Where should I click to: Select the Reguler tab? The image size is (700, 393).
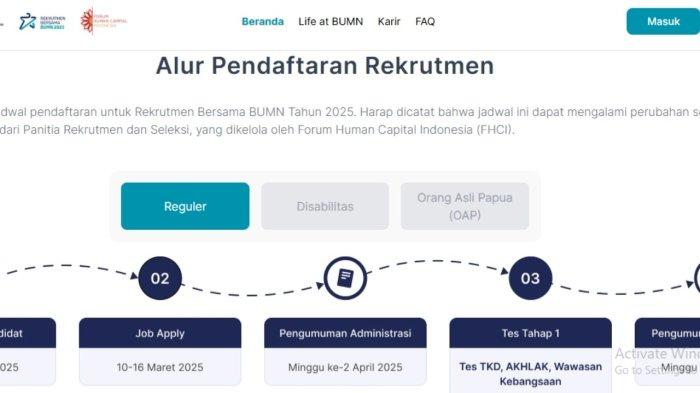pyautogui.click(x=185, y=206)
